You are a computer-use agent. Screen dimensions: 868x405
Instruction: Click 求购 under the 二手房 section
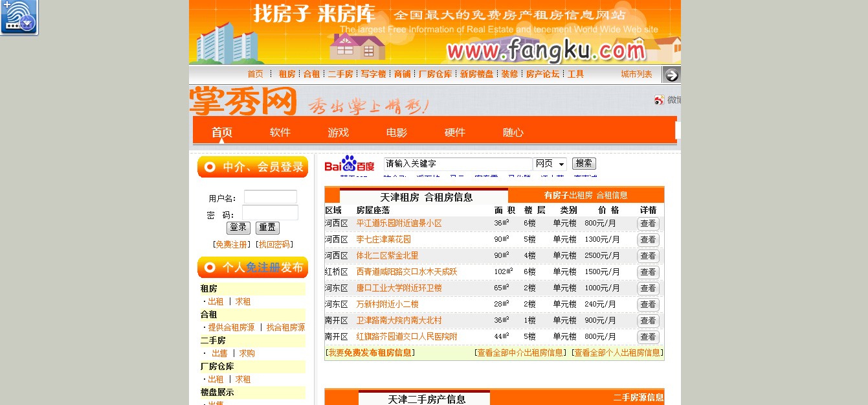pos(247,353)
